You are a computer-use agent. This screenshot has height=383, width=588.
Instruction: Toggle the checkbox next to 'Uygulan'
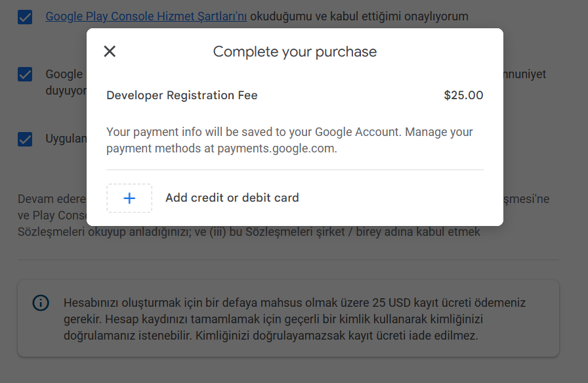click(x=25, y=139)
